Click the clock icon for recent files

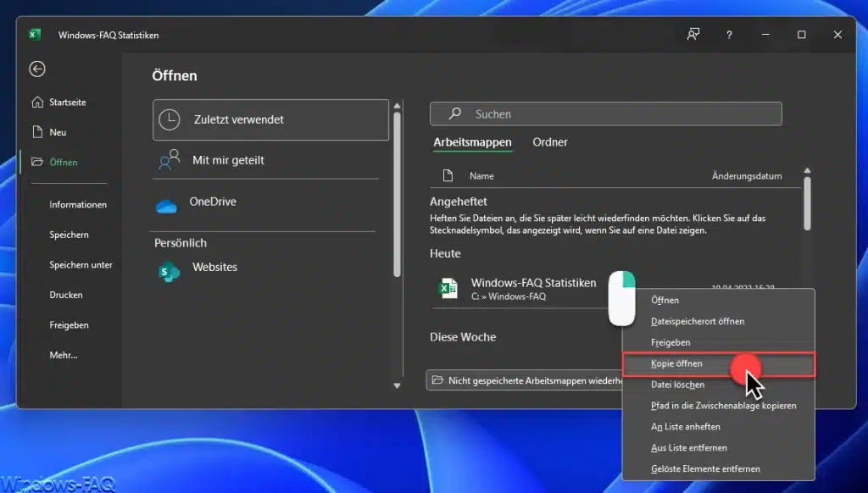pyautogui.click(x=170, y=119)
